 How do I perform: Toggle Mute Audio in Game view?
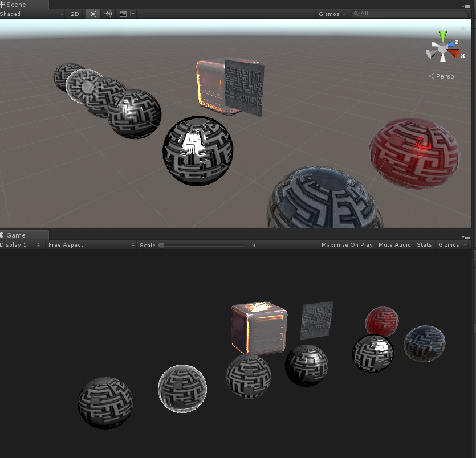394,245
